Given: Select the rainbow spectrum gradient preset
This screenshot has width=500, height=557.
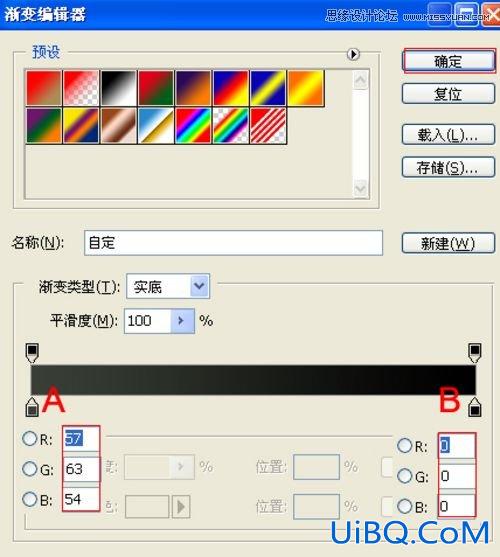Looking at the screenshot, I should [x=193, y=126].
